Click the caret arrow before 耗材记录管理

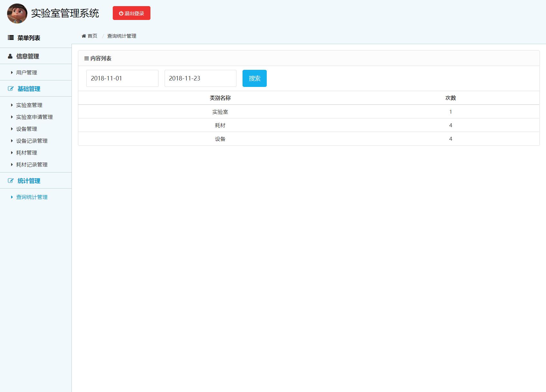point(12,164)
